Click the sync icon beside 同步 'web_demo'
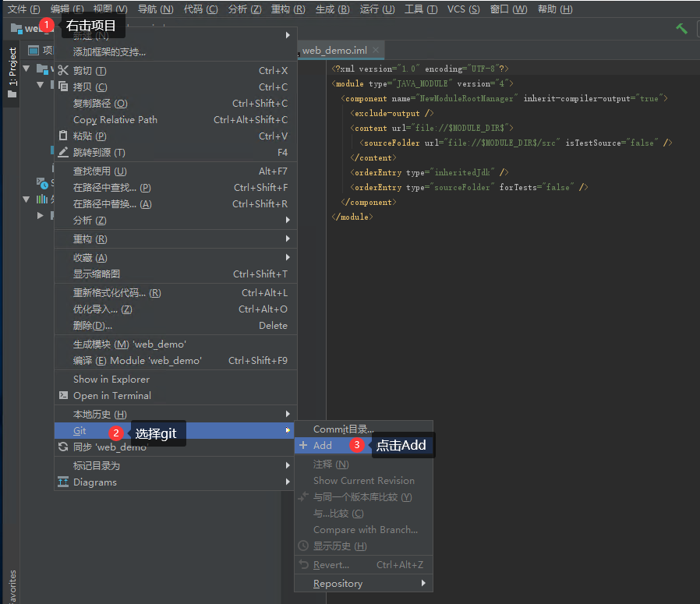700x604 pixels. [63, 447]
